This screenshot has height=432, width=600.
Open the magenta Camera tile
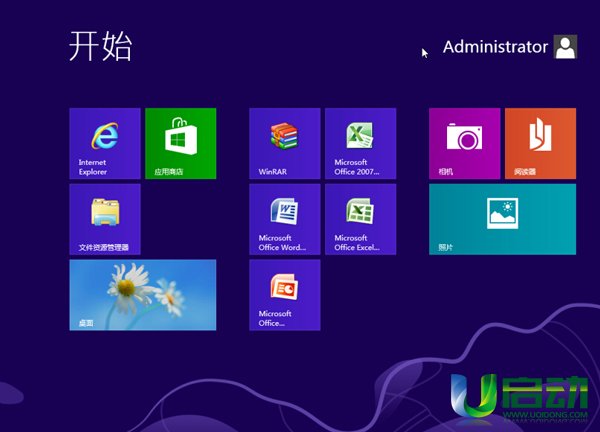[x=465, y=143]
